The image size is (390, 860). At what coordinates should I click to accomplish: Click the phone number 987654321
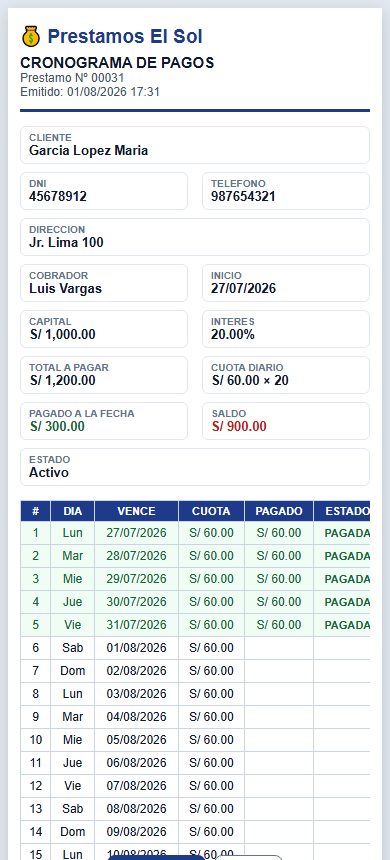pos(243,197)
